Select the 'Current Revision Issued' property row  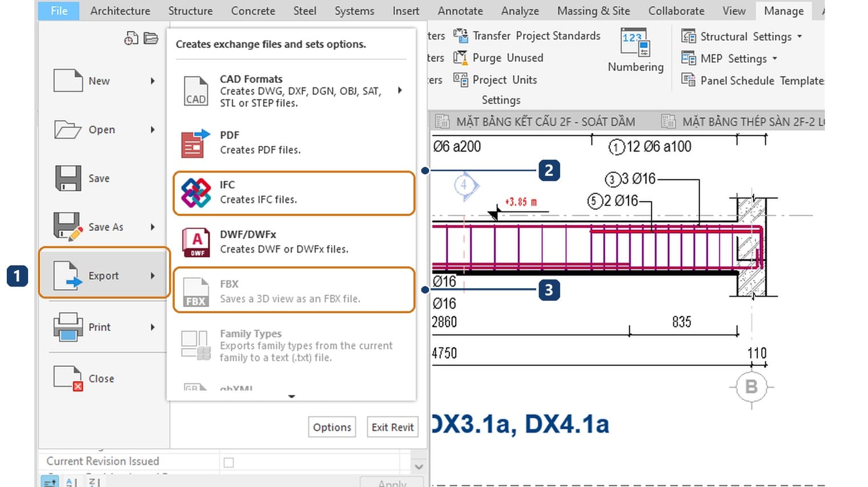tap(224, 461)
